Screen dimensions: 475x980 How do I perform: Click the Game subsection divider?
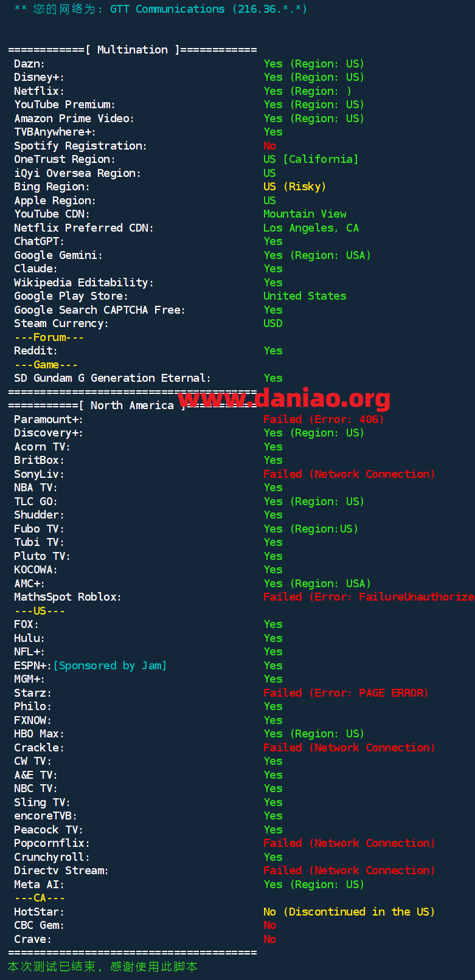(46, 365)
